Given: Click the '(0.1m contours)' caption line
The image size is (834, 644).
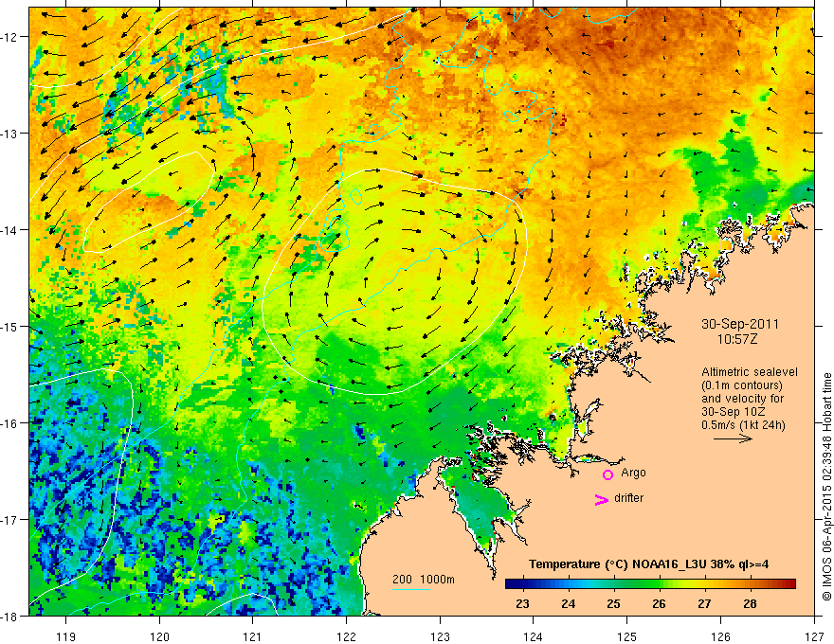Looking at the screenshot, I should [742, 385].
